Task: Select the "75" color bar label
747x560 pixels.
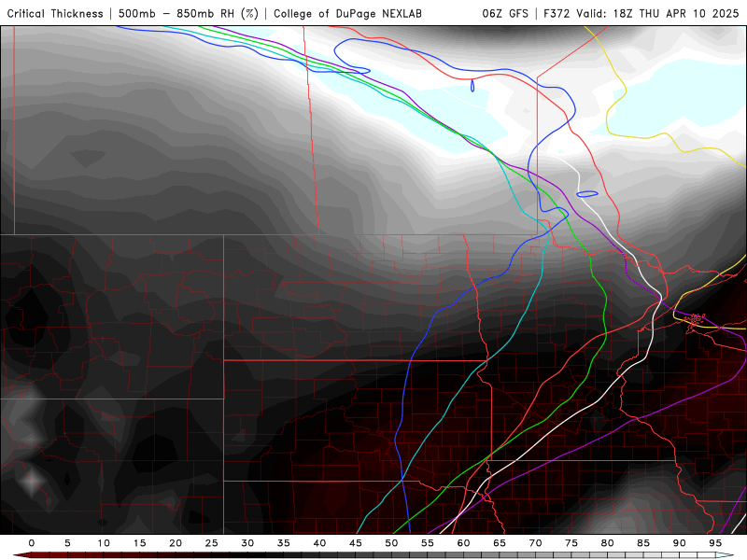Action: 571,543
